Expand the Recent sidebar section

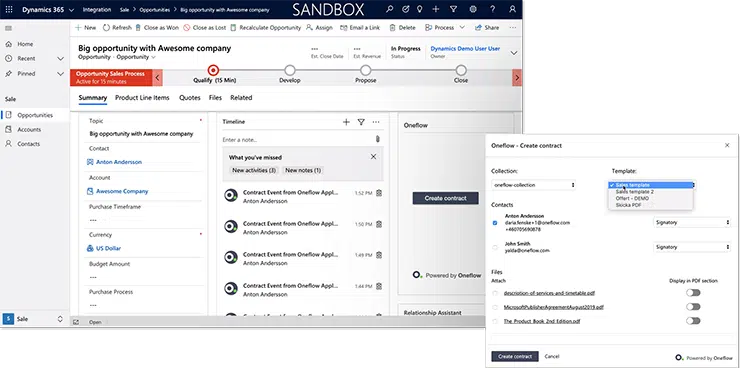pos(60,59)
